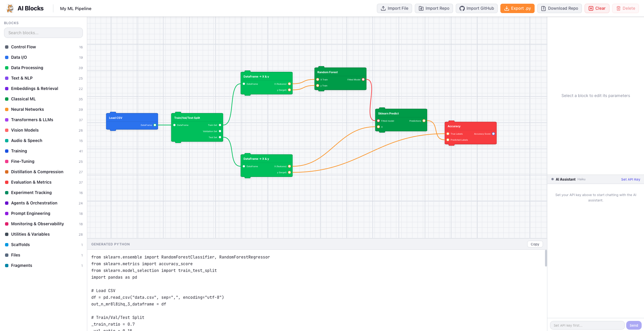Open the Agents & Orchestration category

coord(44,203)
